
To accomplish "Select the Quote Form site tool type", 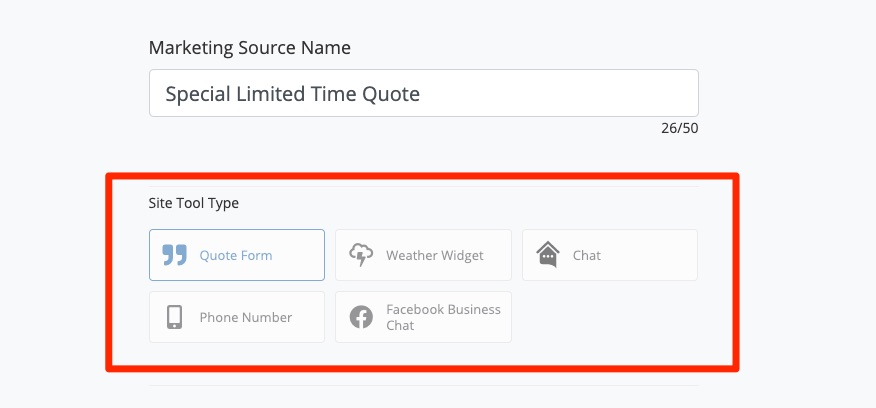I will point(237,255).
